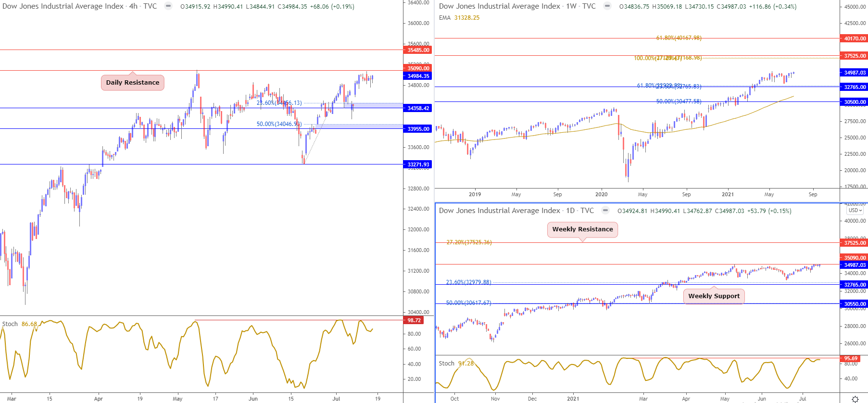Select the 1D Dow Jones chart title

click(516, 211)
